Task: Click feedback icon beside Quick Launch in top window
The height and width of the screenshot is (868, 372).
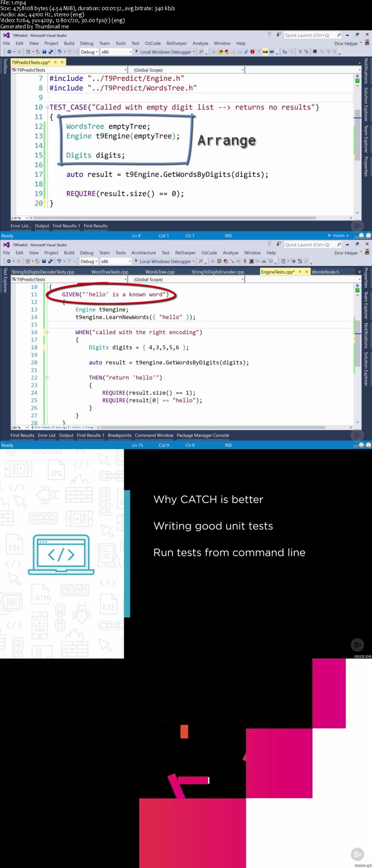Action: (x=279, y=35)
